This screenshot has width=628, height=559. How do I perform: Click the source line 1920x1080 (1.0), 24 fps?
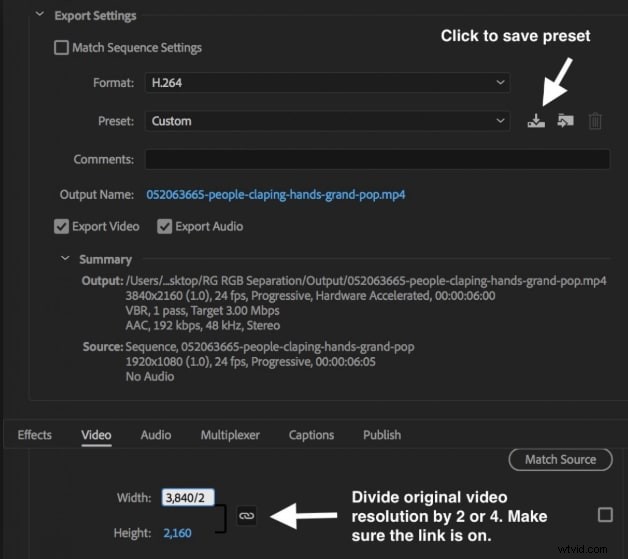[250, 362]
